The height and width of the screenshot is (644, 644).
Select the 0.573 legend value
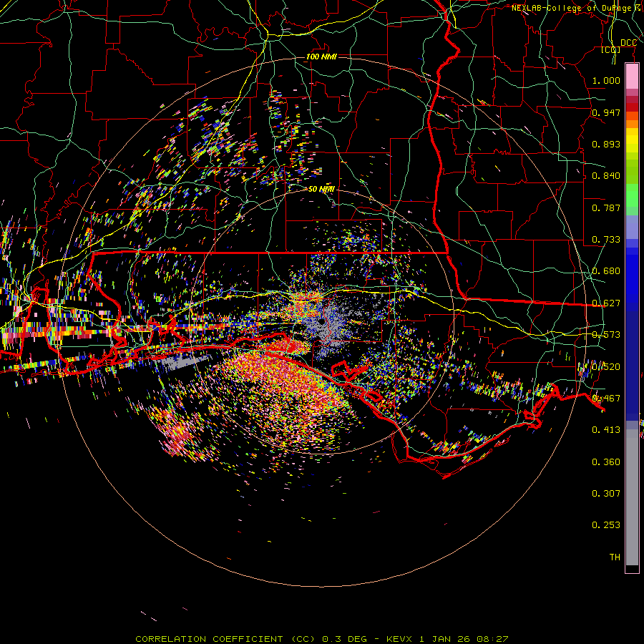tap(606, 335)
